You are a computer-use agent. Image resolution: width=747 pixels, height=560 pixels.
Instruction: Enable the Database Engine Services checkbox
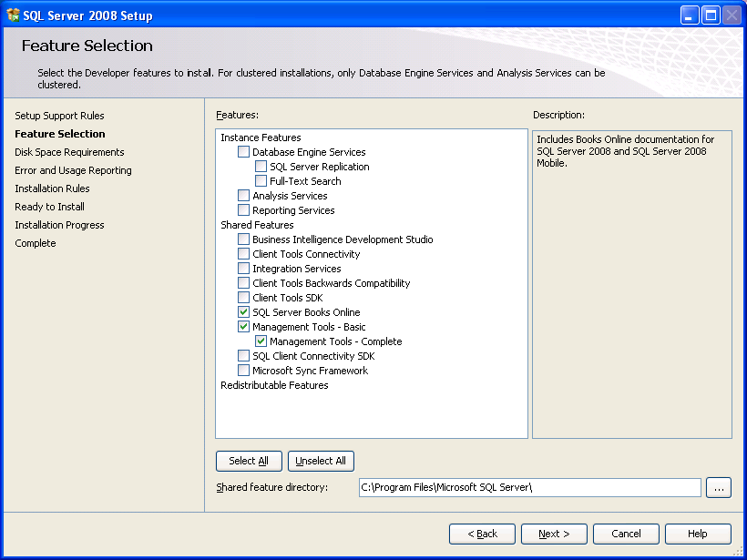pyautogui.click(x=243, y=152)
